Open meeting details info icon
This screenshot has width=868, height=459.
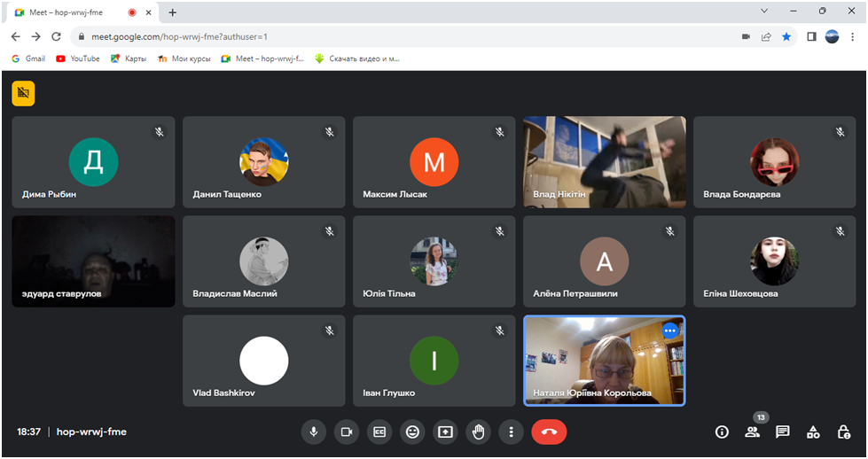pos(722,432)
